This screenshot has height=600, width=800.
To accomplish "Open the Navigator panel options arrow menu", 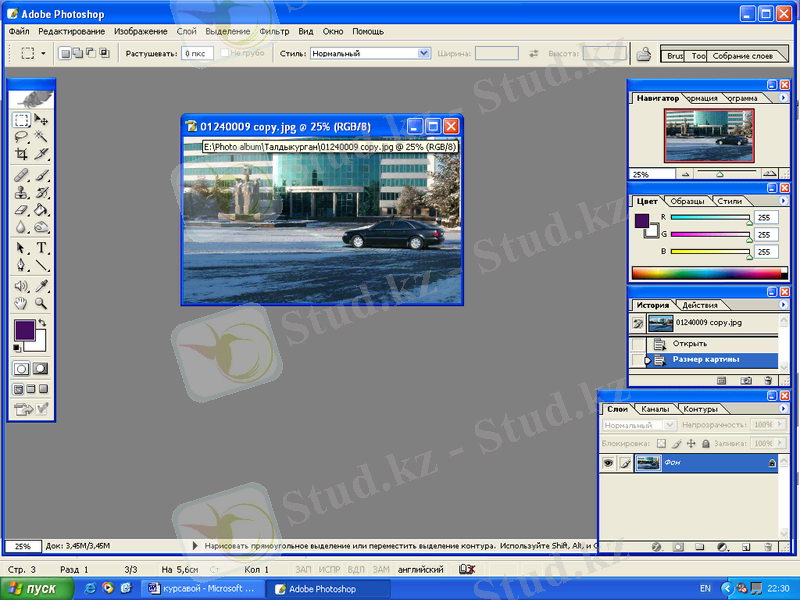I will coord(781,98).
